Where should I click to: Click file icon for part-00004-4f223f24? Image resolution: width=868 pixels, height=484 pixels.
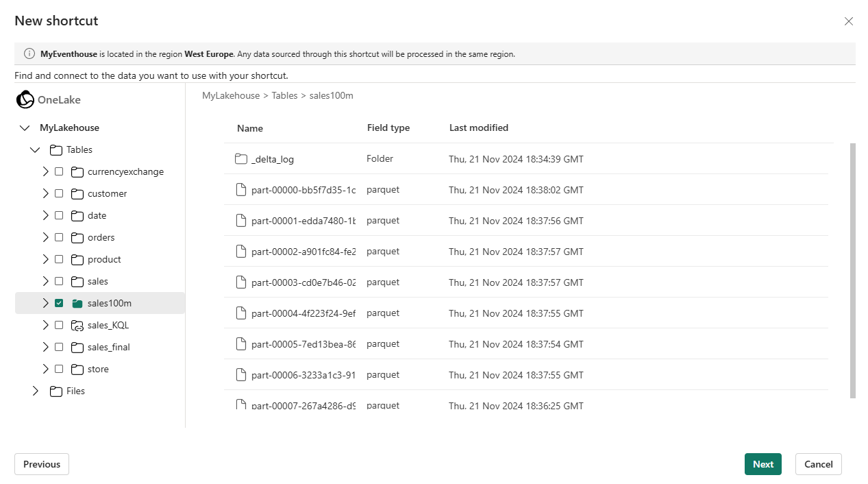240,313
